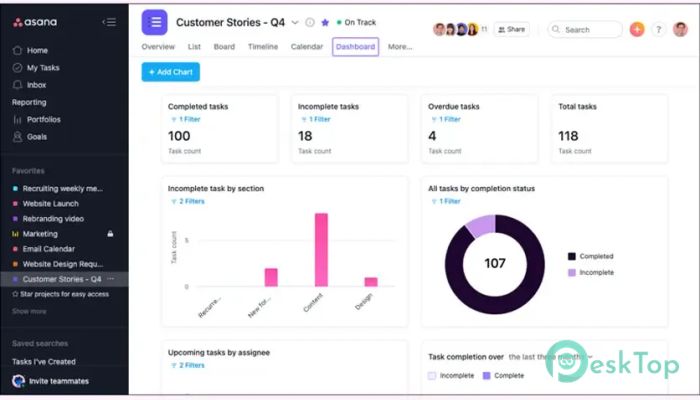This screenshot has width=700, height=400.
Task: Click the Asana logo
Action: pyautogui.click(x=35, y=22)
